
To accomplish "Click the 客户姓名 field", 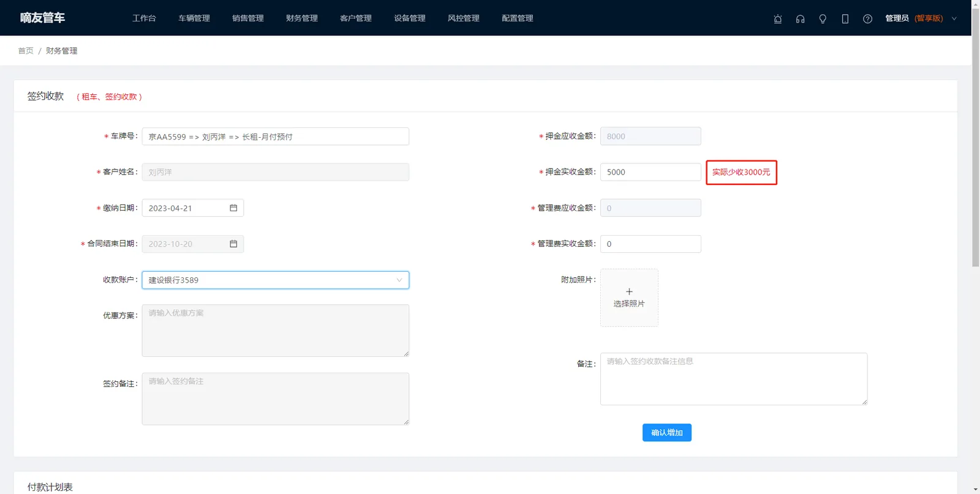I will click(276, 172).
